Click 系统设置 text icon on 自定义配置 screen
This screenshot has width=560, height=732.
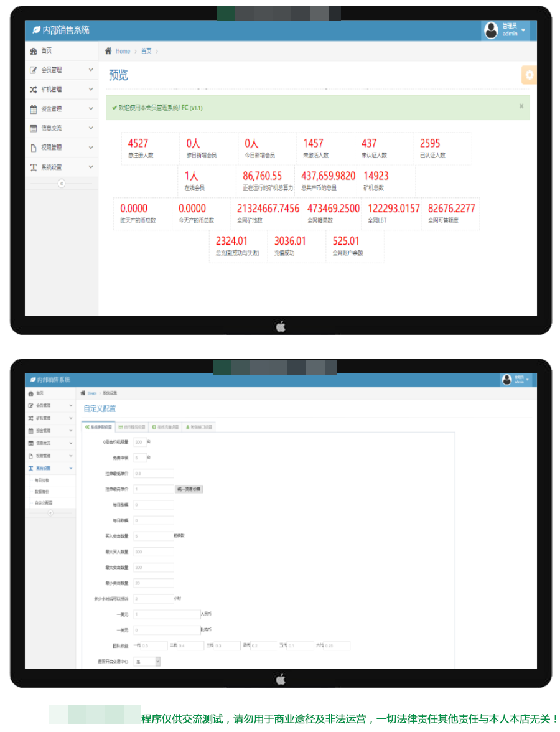[31, 468]
